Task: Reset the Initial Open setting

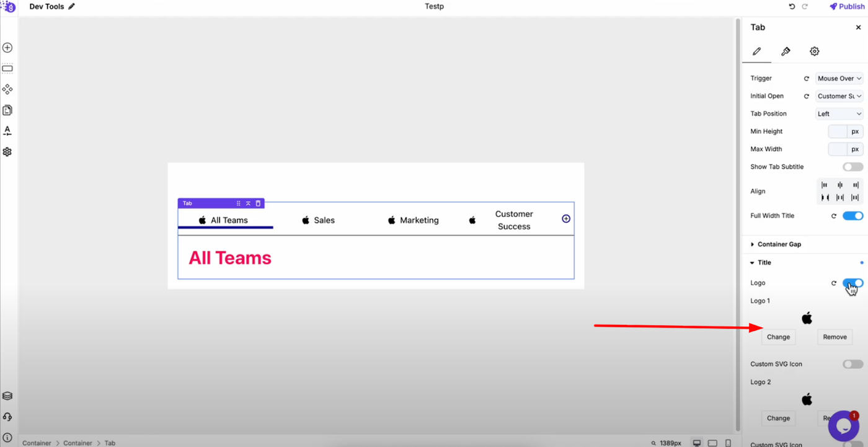Action: coord(807,96)
